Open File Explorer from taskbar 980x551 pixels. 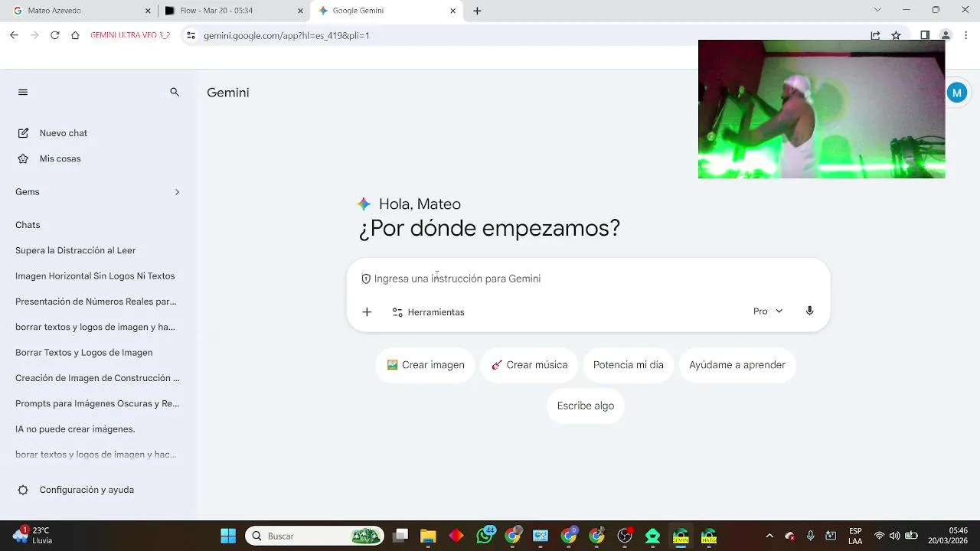tap(428, 536)
